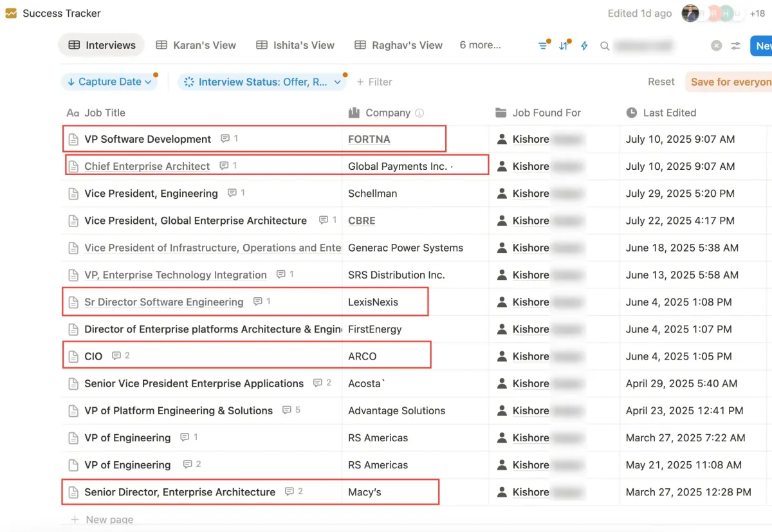This screenshot has height=532, width=772.
Task: Open Chief Enterprise Architect page
Action: pos(147,166)
